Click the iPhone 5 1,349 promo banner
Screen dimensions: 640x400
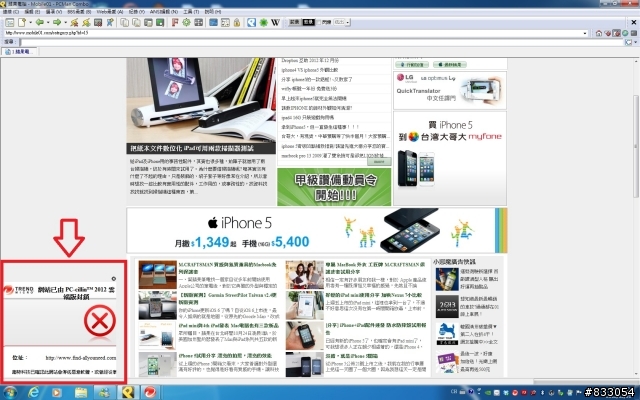click(317, 231)
